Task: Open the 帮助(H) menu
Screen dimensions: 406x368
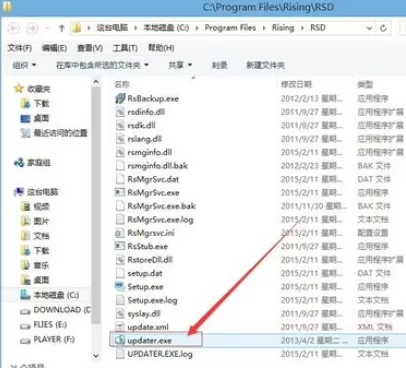Action: tap(161, 48)
